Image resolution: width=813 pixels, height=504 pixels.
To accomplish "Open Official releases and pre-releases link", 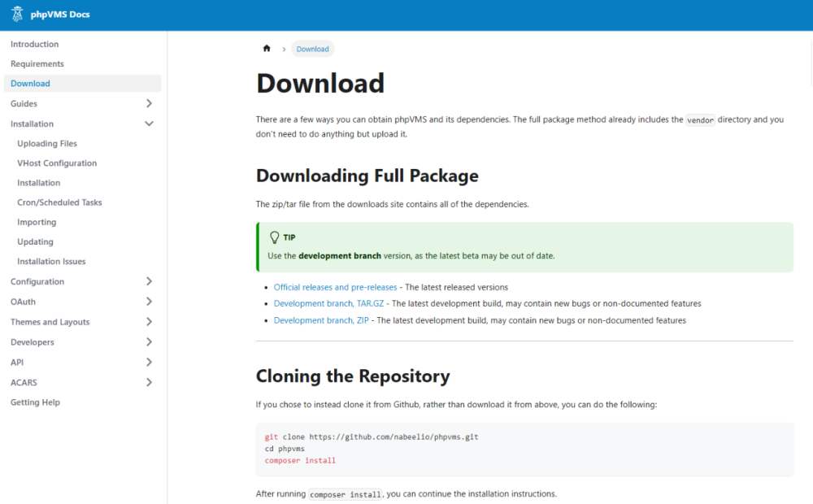I will coord(335,287).
